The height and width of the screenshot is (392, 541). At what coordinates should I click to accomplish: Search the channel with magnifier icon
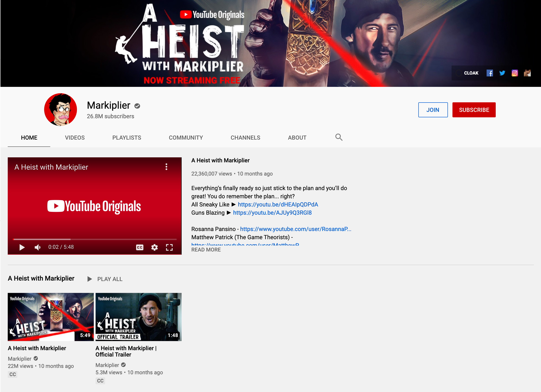[339, 137]
